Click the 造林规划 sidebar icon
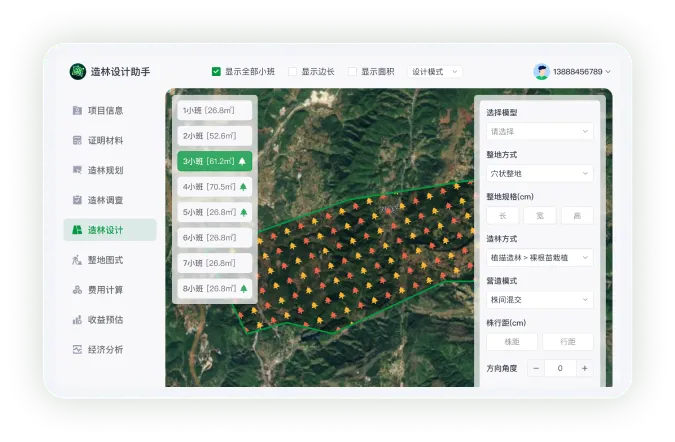The image size is (675, 442). 77,170
